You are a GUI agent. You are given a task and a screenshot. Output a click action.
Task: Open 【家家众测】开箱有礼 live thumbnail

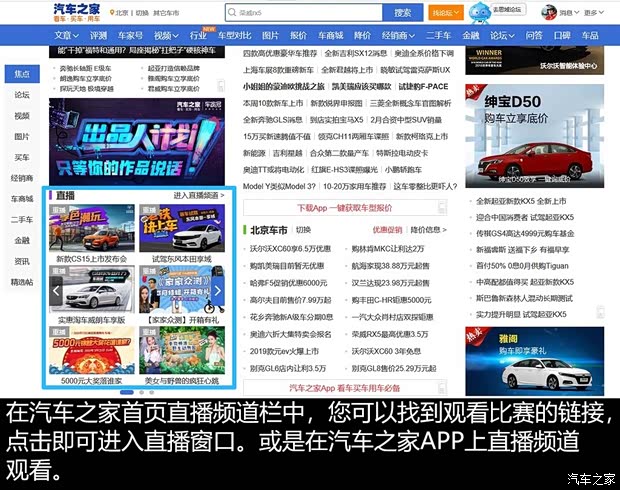click(x=182, y=289)
